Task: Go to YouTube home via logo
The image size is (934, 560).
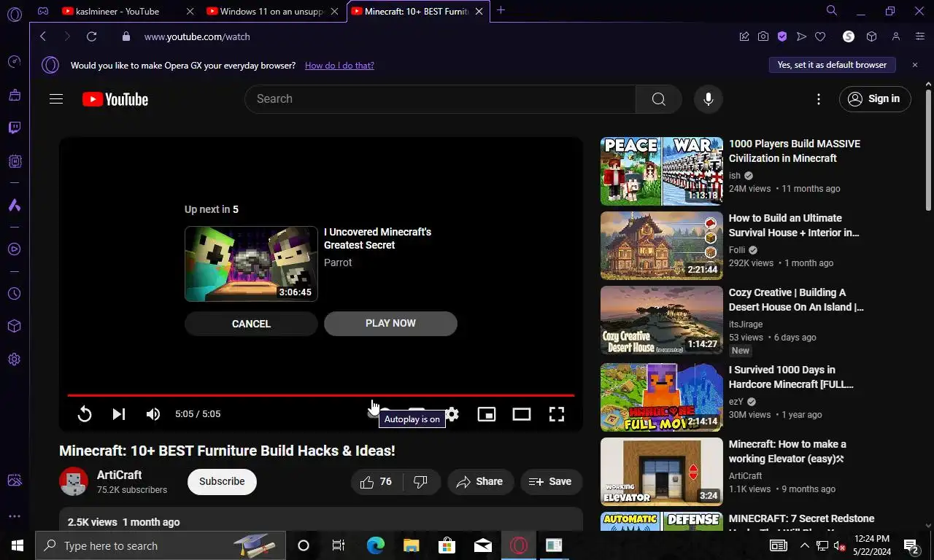Action: coord(115,99)
